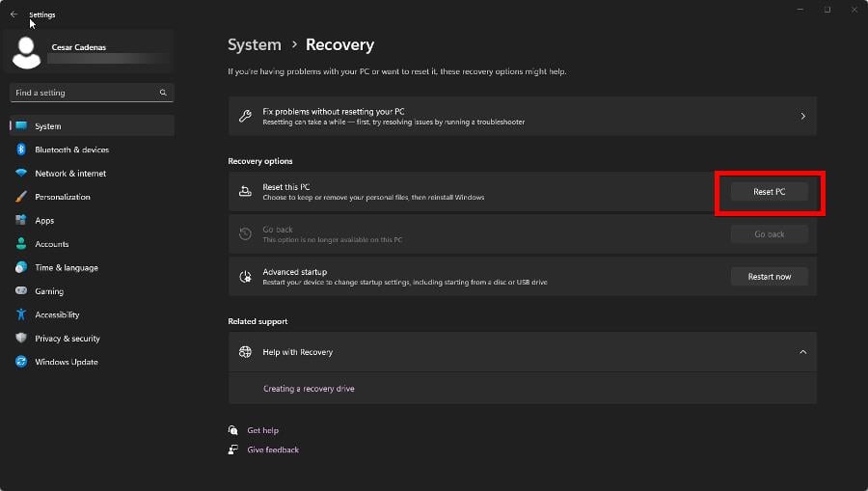
Task: Click the Accounts person icon
Action: (x=21, y=243)
